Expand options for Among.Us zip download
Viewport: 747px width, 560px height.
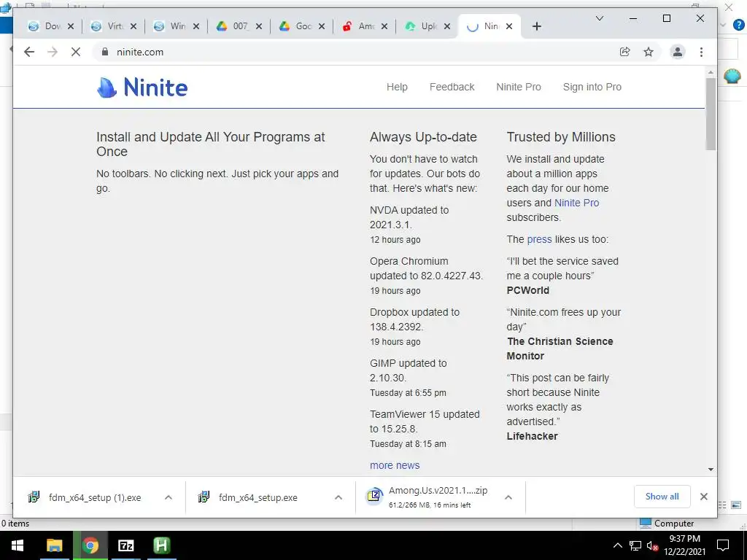(508, 497)
